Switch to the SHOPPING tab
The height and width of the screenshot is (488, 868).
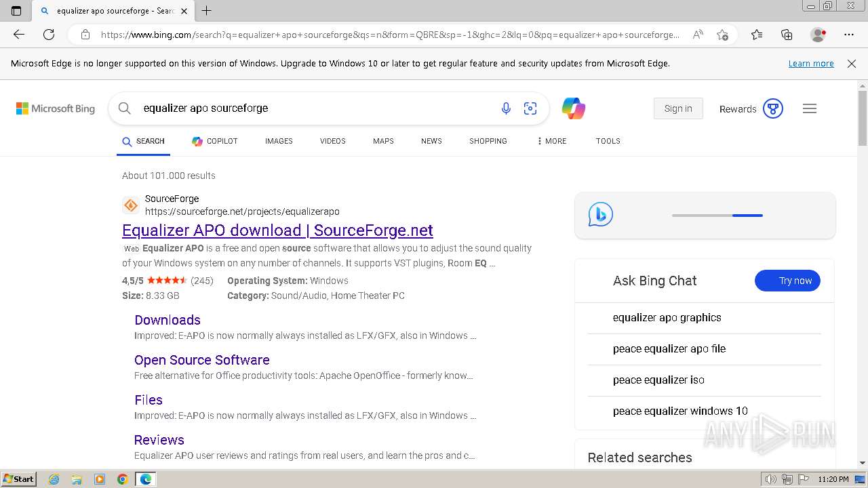click(488, 141)
